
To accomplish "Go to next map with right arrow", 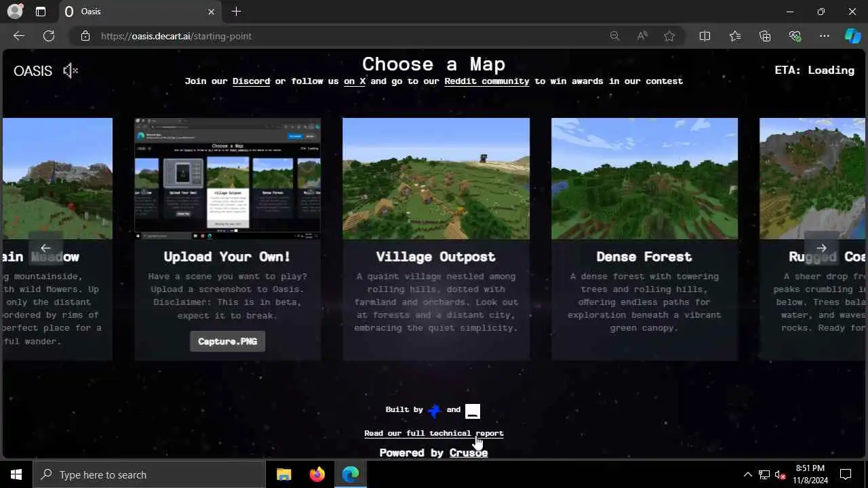I will [x=821, y=248].
